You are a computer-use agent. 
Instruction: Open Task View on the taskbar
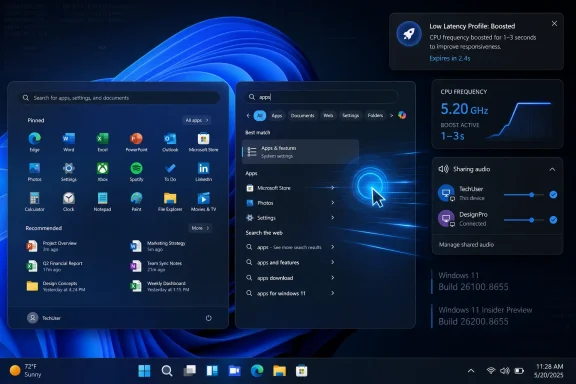coord(190,371)
